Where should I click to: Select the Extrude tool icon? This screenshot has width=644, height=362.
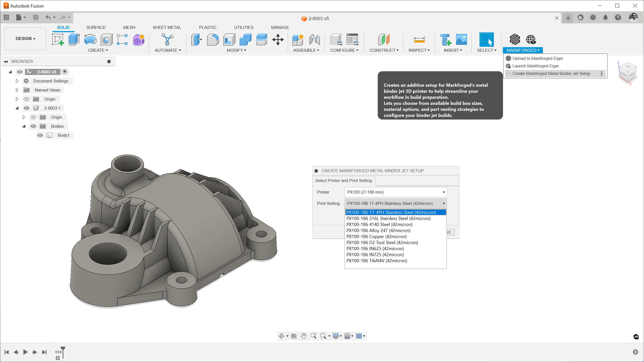[74, 40]
